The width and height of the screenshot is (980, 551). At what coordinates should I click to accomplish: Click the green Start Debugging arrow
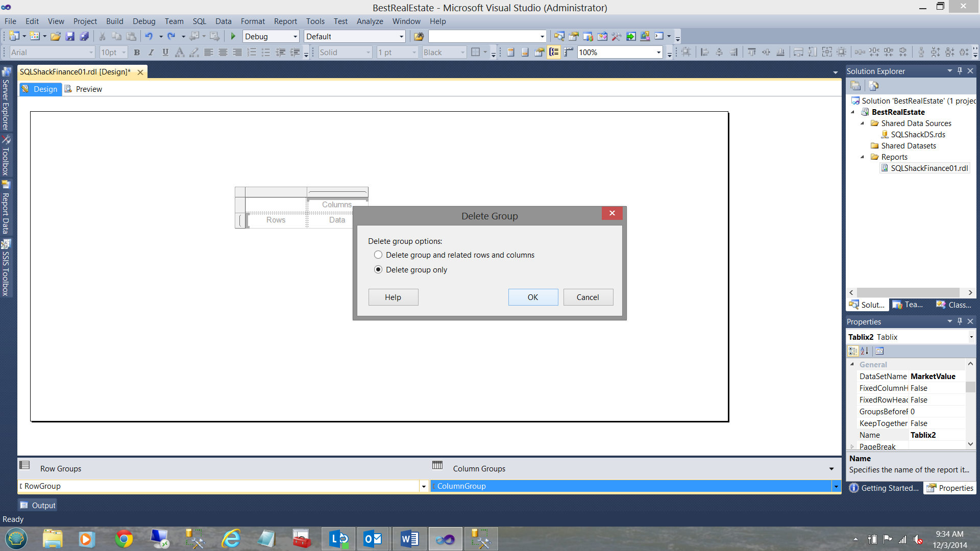click(233, 36)
